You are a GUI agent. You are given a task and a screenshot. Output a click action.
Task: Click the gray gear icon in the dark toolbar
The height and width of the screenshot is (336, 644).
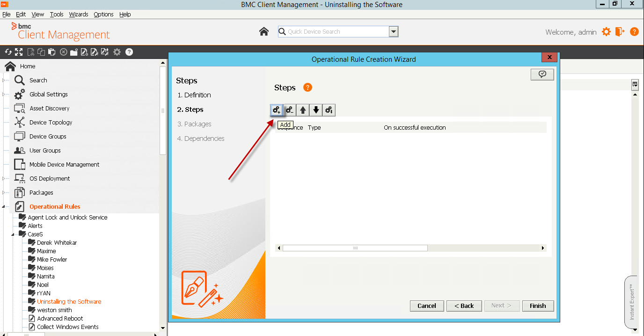[x=117, y=52]
